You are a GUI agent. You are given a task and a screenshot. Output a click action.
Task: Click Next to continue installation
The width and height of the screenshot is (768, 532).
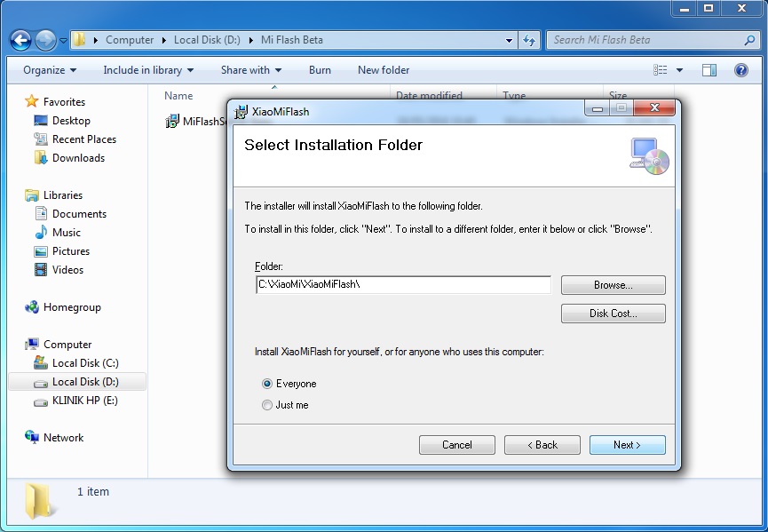[x=627, y=444]
